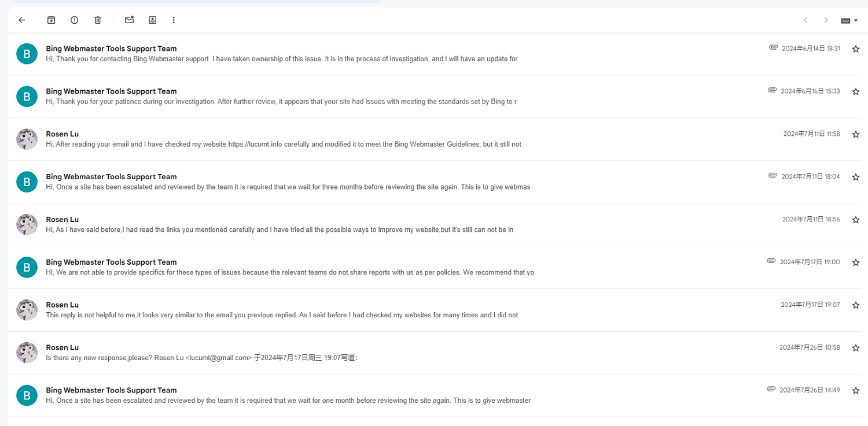Expand message 'wait for three months before reviewing'
Viewport: 868px width, 426px height.
click(434, 182)
